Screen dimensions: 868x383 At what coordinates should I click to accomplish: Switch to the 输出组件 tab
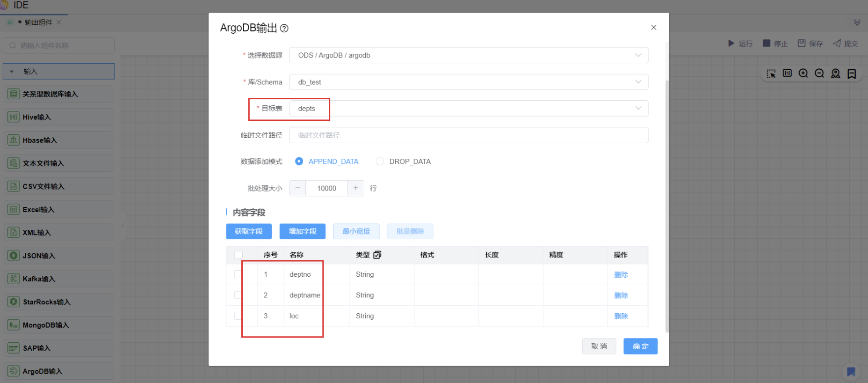(38, 22)
